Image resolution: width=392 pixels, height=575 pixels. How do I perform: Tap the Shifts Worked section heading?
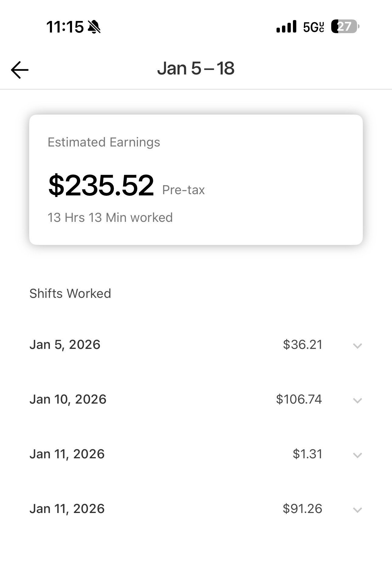pyautogui.click(x=70, y=294)
